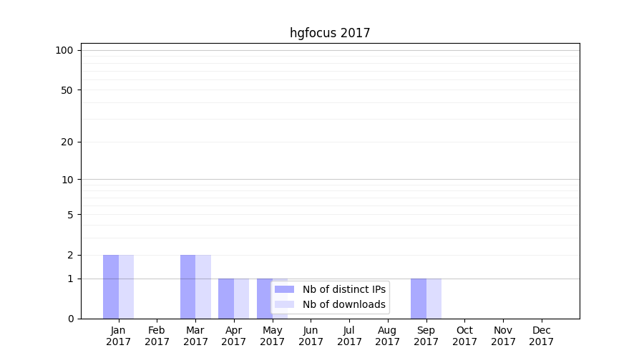Click the 'Nb of distinct IPs' legend swatch
This screenshot has width=644, height=358.
pyautogui.click(x=284, y=289)
